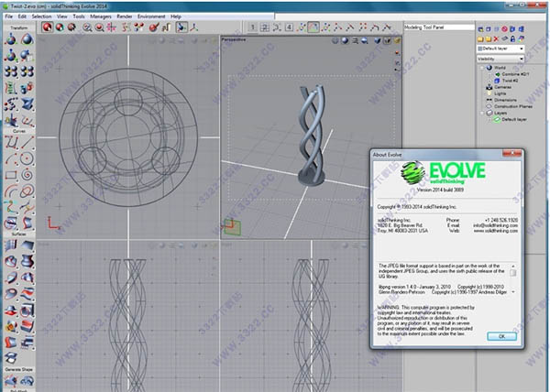Collapse the Layers tree node

(481, 113)
